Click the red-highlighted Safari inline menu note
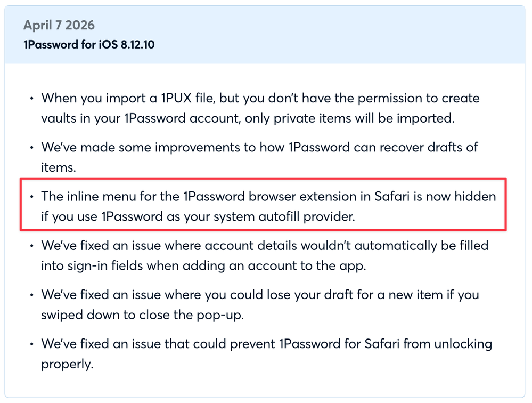Viewport: 532px width, 403px height. point(268,206)
